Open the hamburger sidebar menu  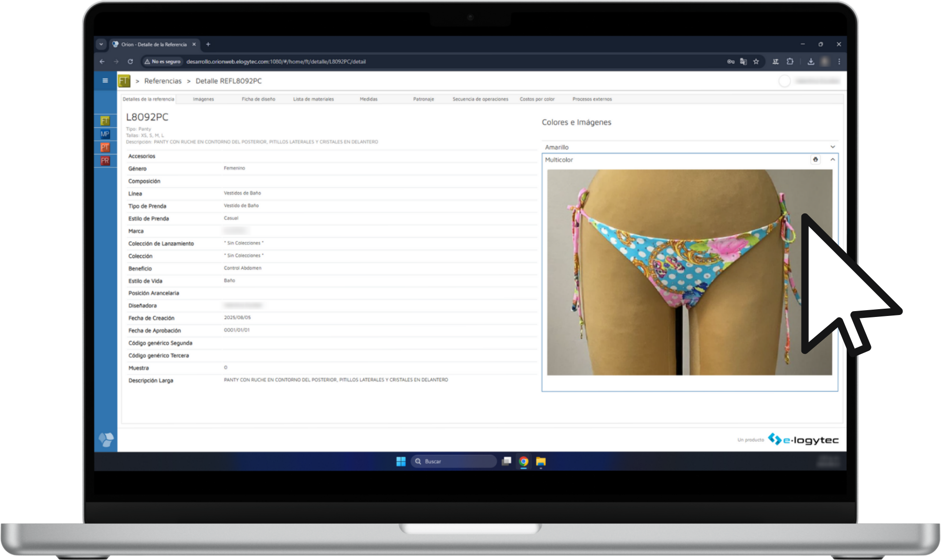point(105,81)
